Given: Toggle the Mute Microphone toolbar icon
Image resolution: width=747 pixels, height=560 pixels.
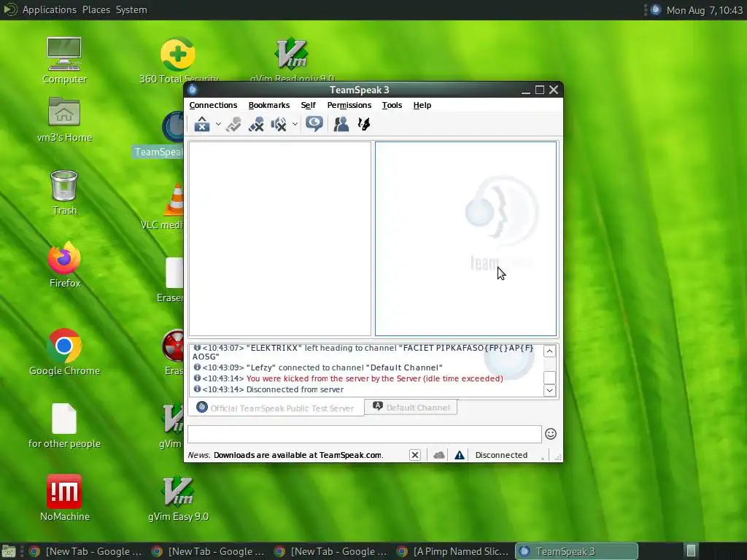Looking at the screenshot, I should click(256, 124).
